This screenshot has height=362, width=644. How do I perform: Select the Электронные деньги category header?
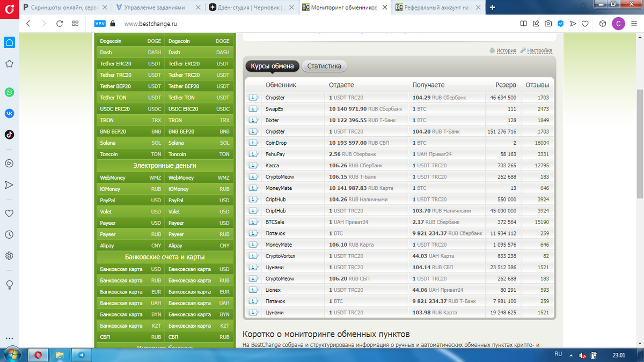(165, 166)
